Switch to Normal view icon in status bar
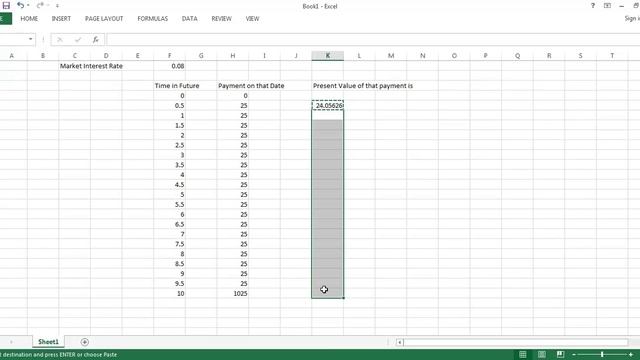640x360 pixels. [522, 355]
